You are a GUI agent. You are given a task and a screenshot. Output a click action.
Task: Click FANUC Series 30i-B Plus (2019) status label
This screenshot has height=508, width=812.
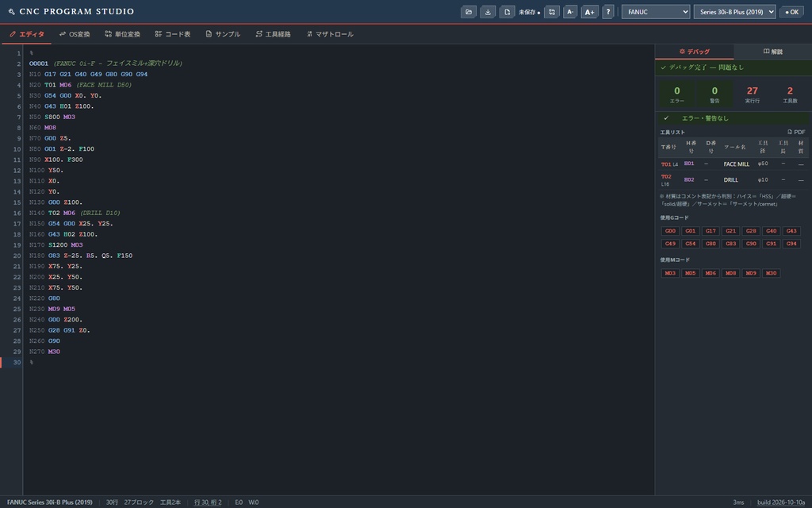50,502
